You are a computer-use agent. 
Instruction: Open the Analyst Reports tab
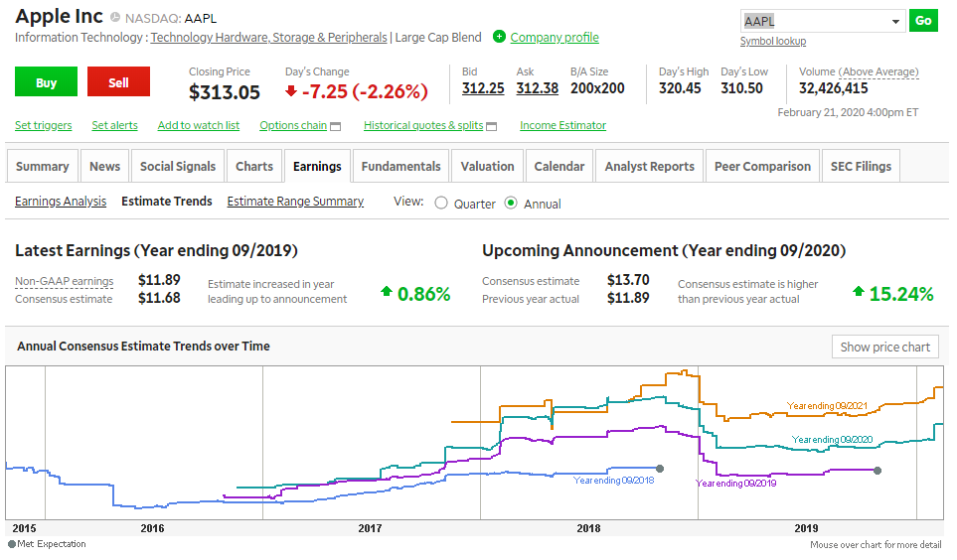[649, 166]
